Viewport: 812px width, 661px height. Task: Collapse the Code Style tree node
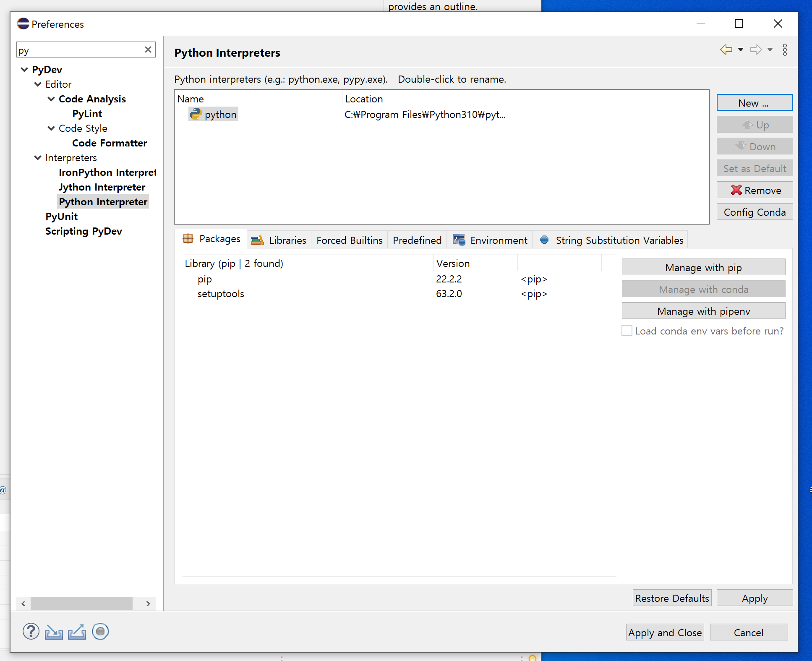click(51, 128)
